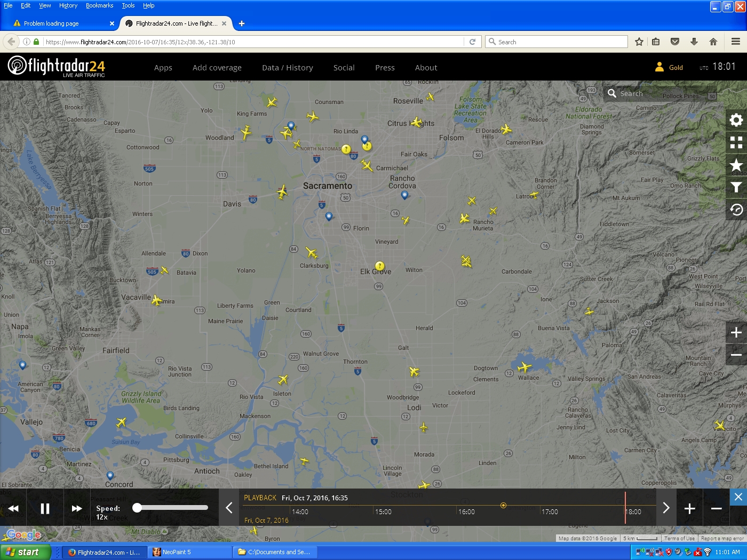Screen dimensions: 747x560
Task: Open the Data / History menu
Action: (287, 68)
